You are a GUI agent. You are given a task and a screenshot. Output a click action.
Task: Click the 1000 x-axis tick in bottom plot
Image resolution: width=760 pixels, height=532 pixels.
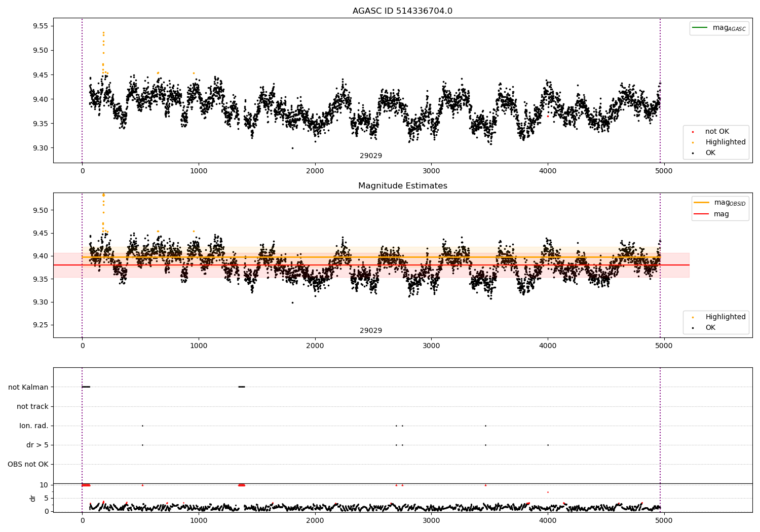(x=199, y=520)
